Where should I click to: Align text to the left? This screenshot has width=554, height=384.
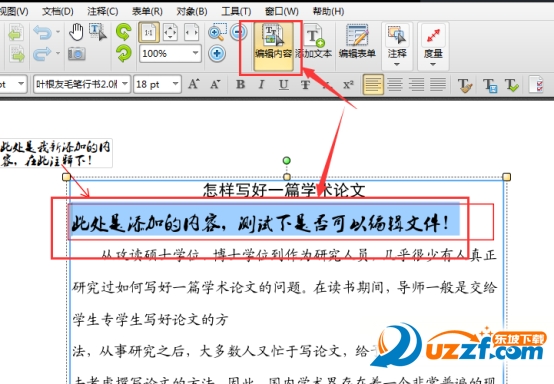point(373,85)
